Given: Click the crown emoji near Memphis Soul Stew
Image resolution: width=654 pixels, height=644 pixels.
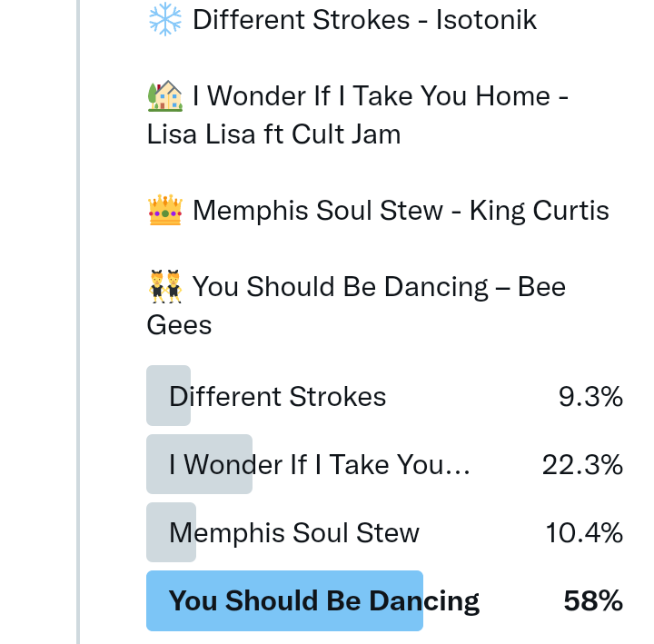Looking at the screenshot, I should click(x=164, y=211).
